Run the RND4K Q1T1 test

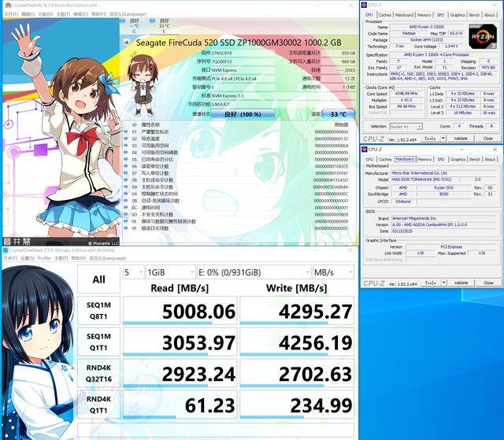(x=98, y=405)
